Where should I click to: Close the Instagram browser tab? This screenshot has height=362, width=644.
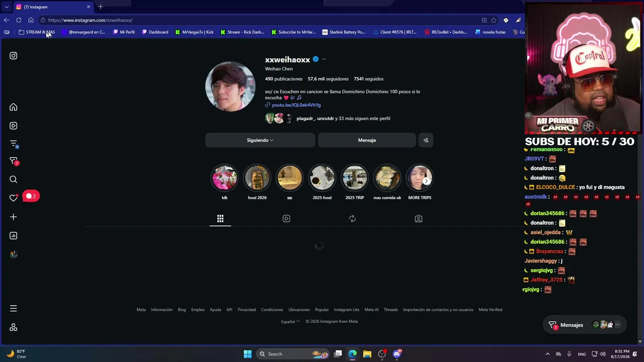click(x=89, y=7)
